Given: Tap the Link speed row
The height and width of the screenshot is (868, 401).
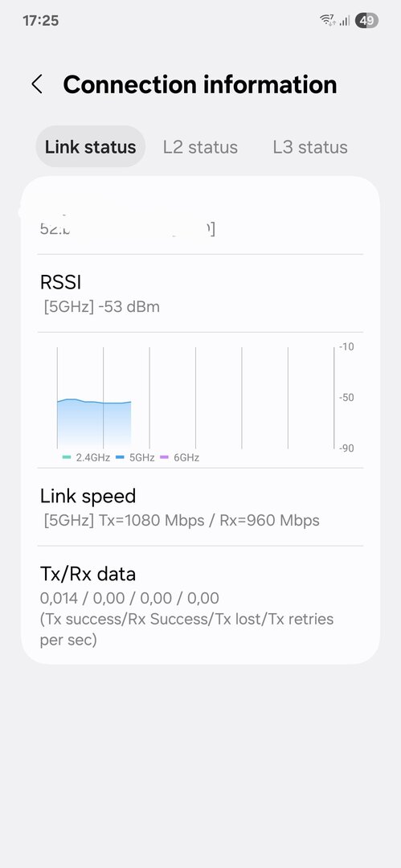Looking at the screenshot, I should 201,507.
